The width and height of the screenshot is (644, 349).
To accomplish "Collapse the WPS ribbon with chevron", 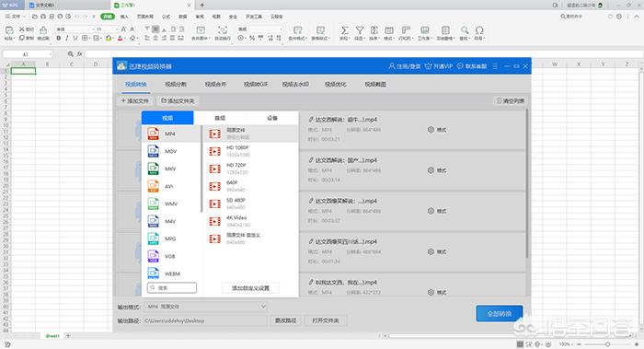I will (x=637, y=17).
